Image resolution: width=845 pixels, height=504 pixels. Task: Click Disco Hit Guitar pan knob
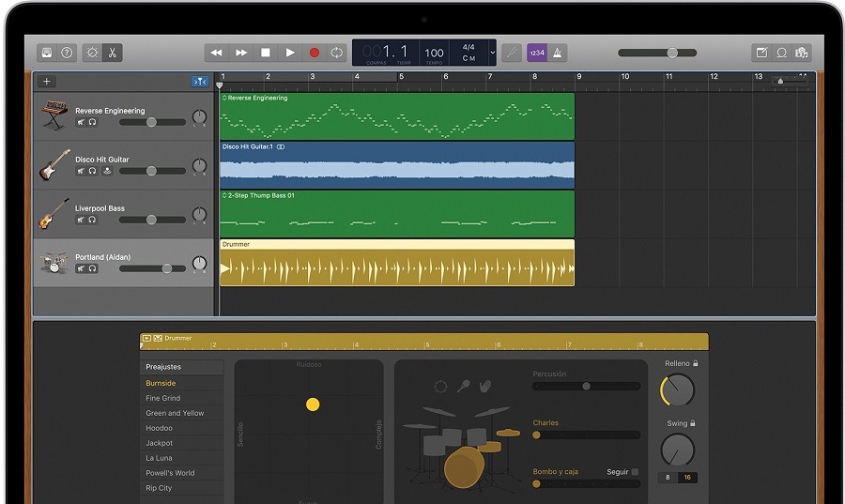[199, 166]
